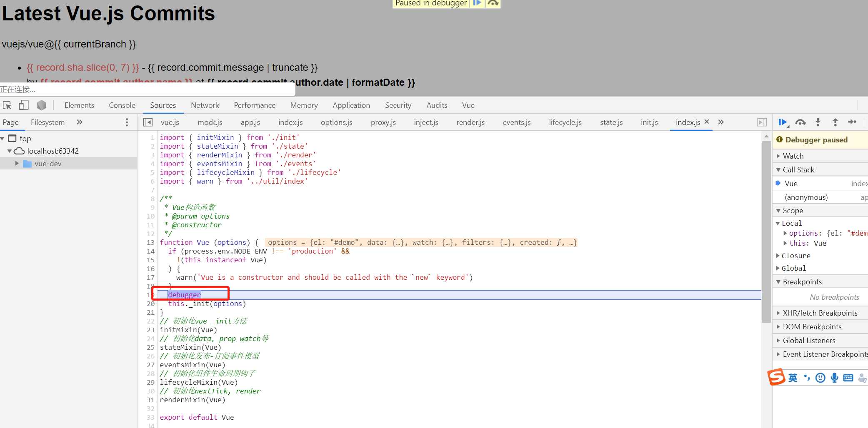Select the Sources panel tab
Viewport: 868px width, 428px height.
tap(163, 105)
